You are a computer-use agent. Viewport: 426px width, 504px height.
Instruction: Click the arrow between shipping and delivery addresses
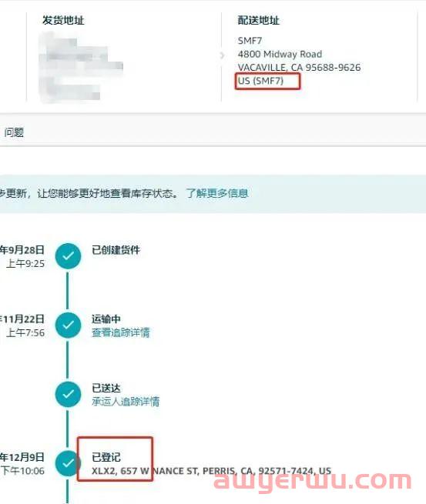[222, 55]
